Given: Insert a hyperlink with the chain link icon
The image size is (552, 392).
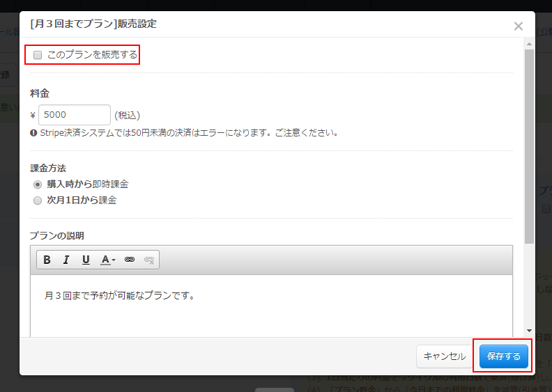Looking at the screenshot, I should click(129, 260).
